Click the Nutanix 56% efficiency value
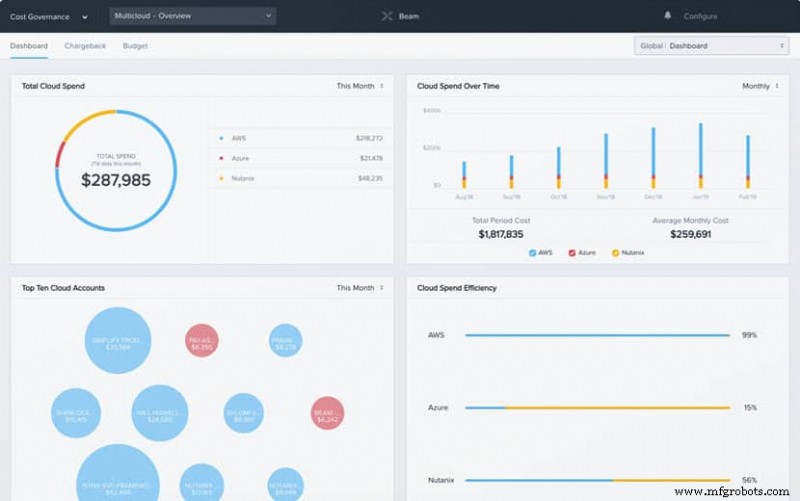This screenshot has width=800, height=501. coord(749,480)
